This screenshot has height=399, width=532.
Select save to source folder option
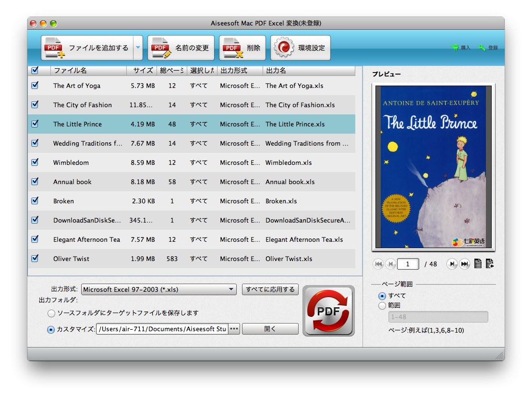51,313
